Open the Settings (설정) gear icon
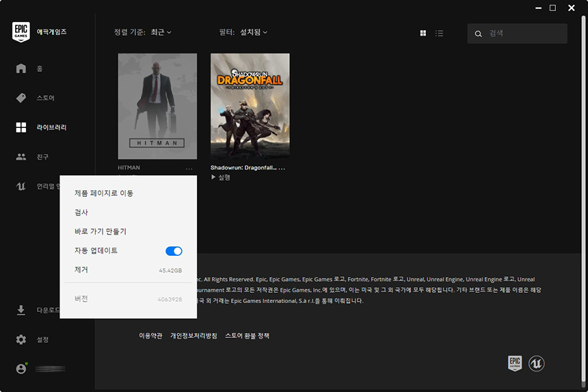 coord(21,339)
